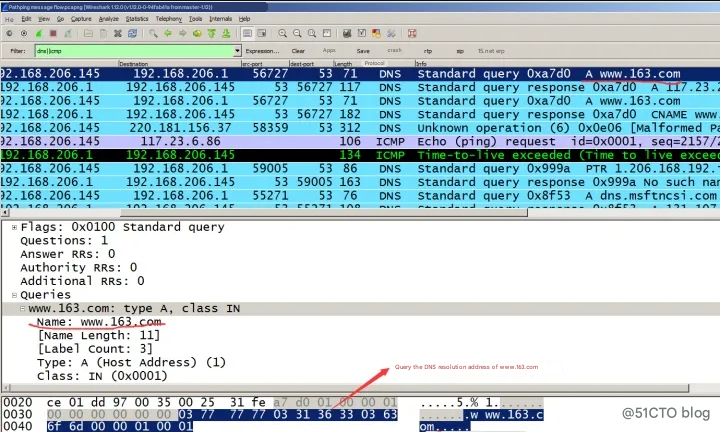
Task: Save this capture file icon
Action: (x=103, y=33)
